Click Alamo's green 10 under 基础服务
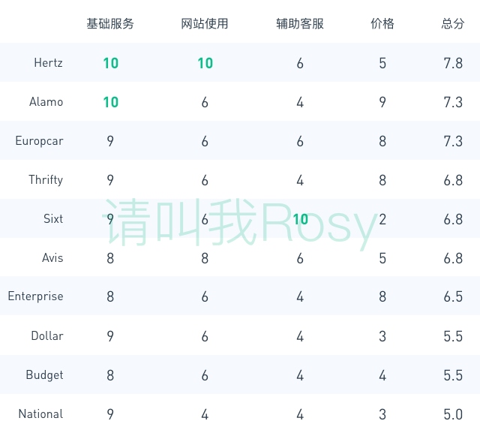Screen dimensions: 480x448 pos(110,102)
